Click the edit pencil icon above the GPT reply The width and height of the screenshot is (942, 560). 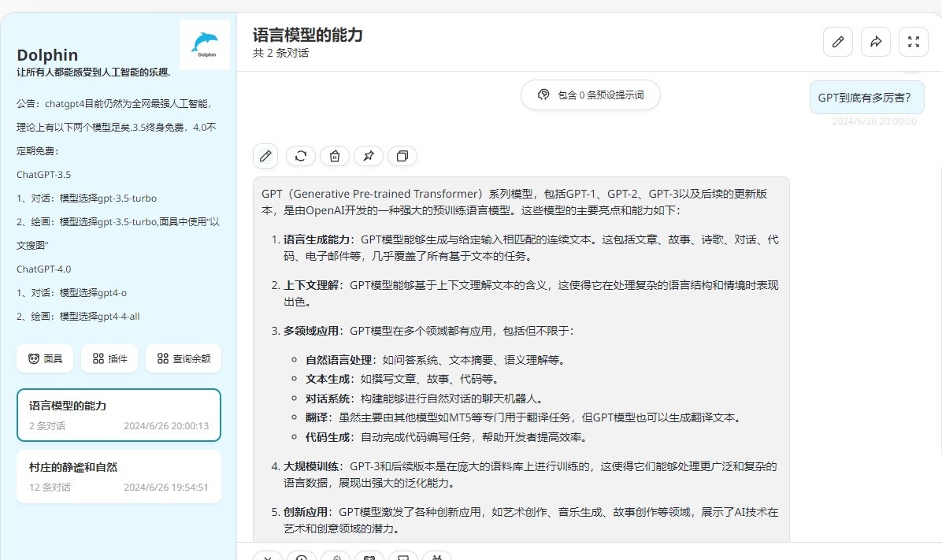point(266,156)
